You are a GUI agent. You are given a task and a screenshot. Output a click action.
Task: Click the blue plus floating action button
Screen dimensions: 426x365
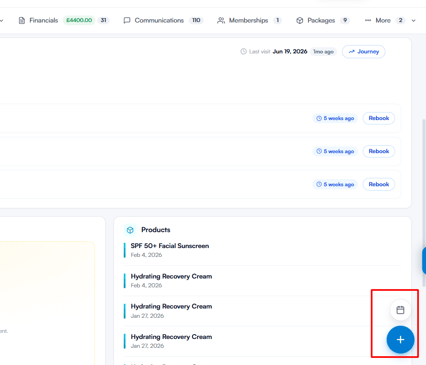coord(400,340)
